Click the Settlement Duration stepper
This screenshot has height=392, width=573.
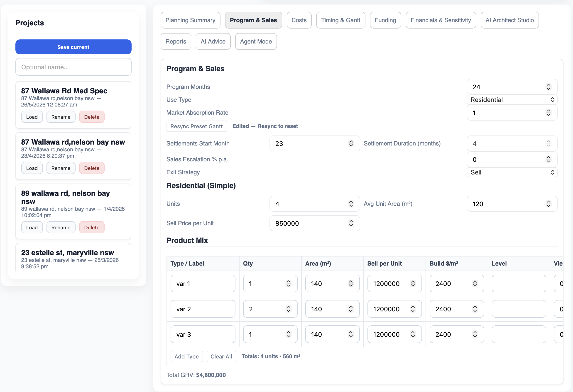coord(548,143)
